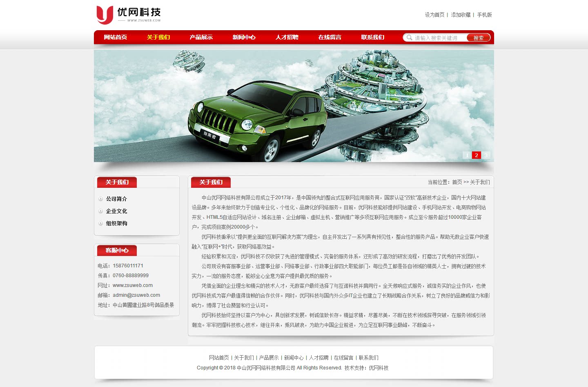The image size is (588, 387).
Task: Select banner slide 2 indicator
Action: tap(477, 155)
